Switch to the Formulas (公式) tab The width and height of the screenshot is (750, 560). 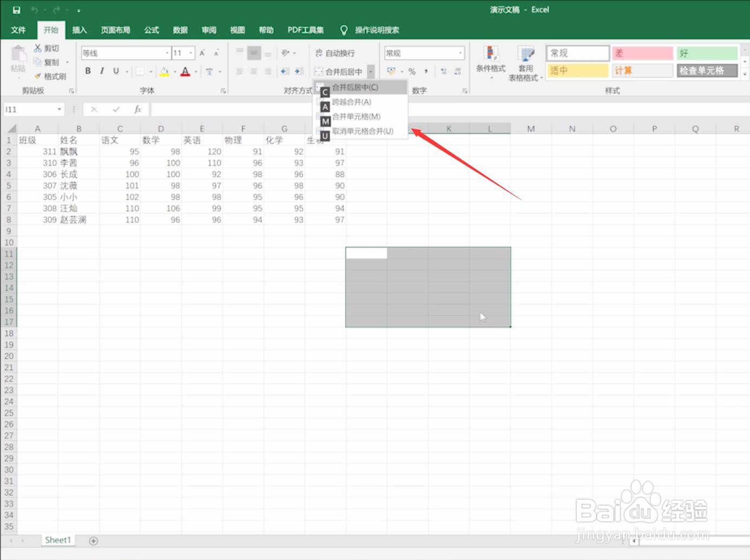(152, 30)
